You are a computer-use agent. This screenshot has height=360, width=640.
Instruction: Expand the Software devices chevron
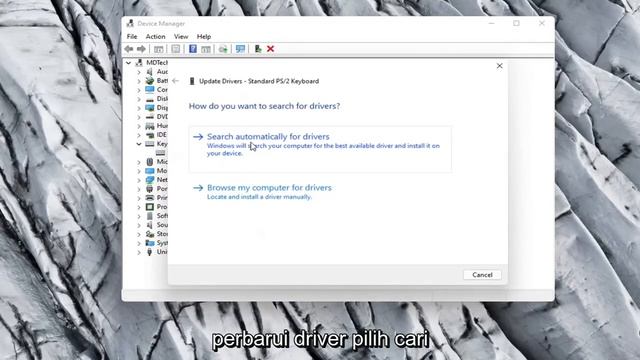[x=139, y=216]
